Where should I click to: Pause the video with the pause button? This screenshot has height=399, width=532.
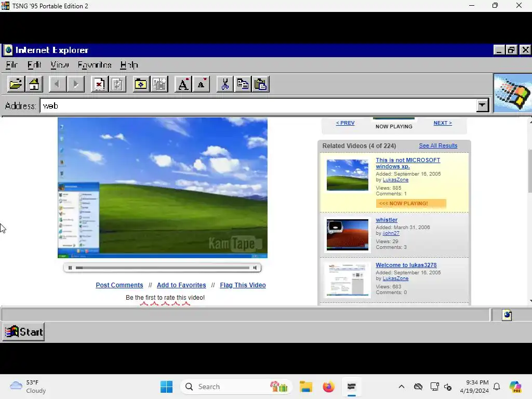[70, 268]
